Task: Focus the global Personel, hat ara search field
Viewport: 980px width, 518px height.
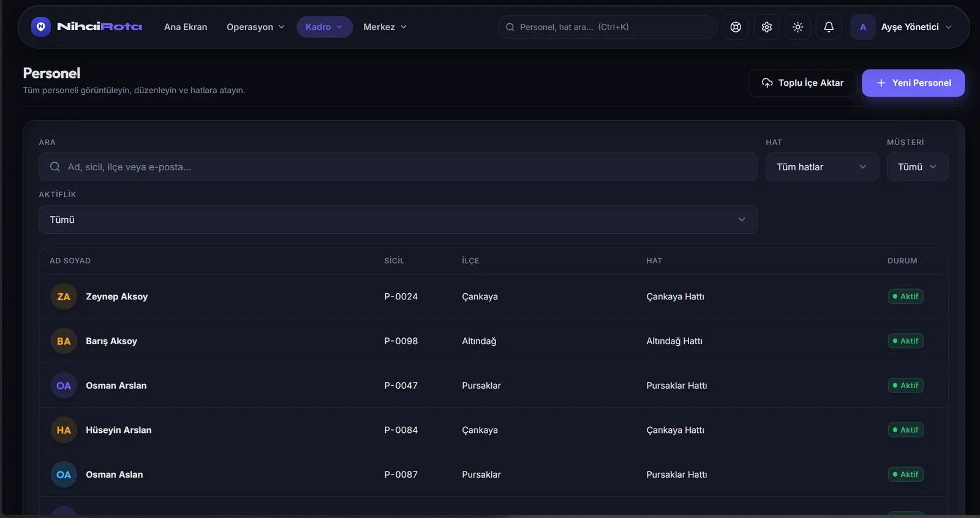Action: [608, 27]
